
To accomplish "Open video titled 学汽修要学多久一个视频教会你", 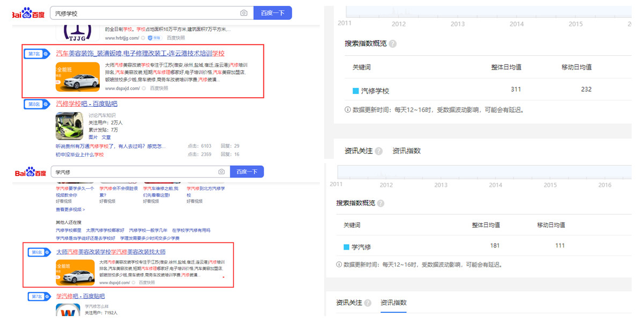I will click(75, 192).
